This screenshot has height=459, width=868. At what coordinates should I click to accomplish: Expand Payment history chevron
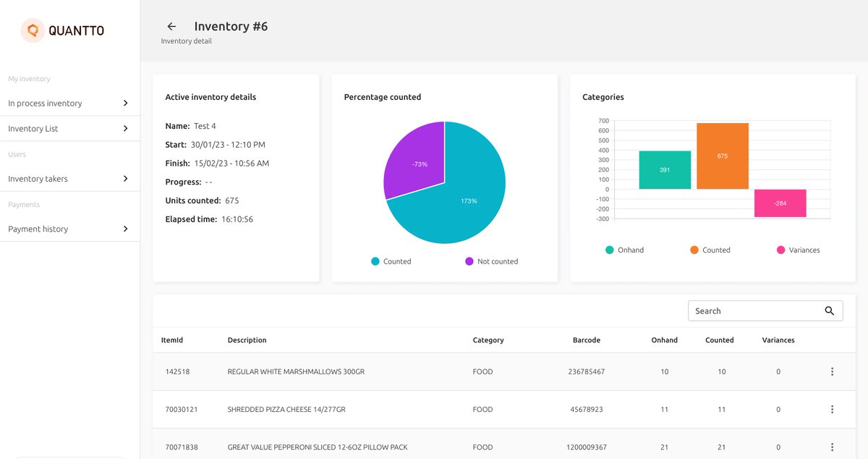[x=125, y=229]
